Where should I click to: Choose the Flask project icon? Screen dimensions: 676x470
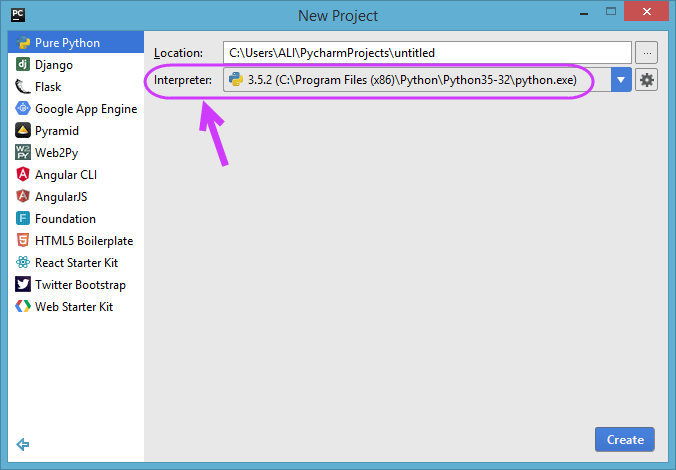tap(22, 87)
